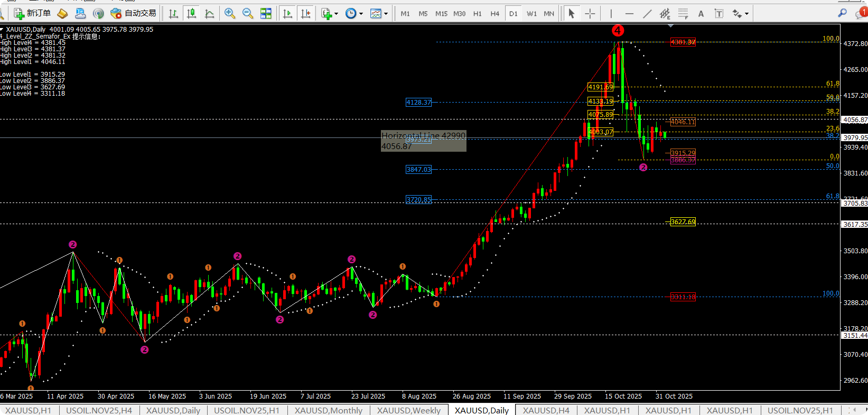Expand the templates dropdown arrow
Screen dimensions: 868x415
coord(386,14)
